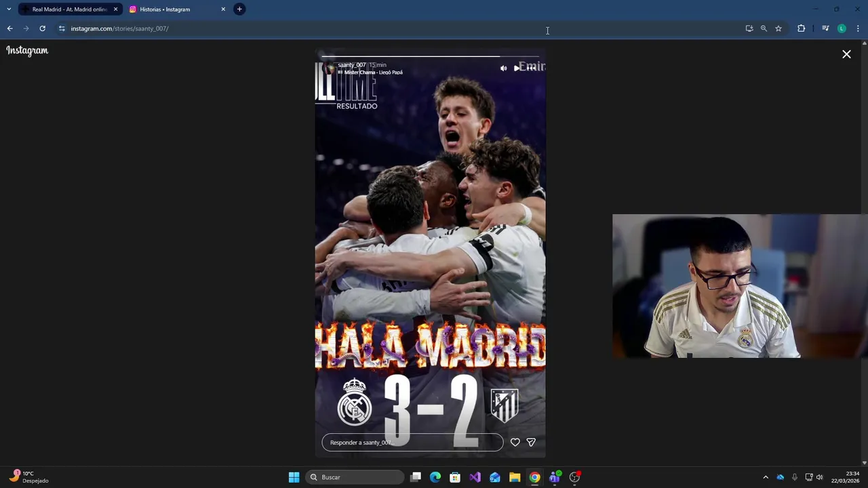Open the saanty_007 username link
Image resolution: width=868 pixels, height=488 pixels.
[x=351, y=65]
